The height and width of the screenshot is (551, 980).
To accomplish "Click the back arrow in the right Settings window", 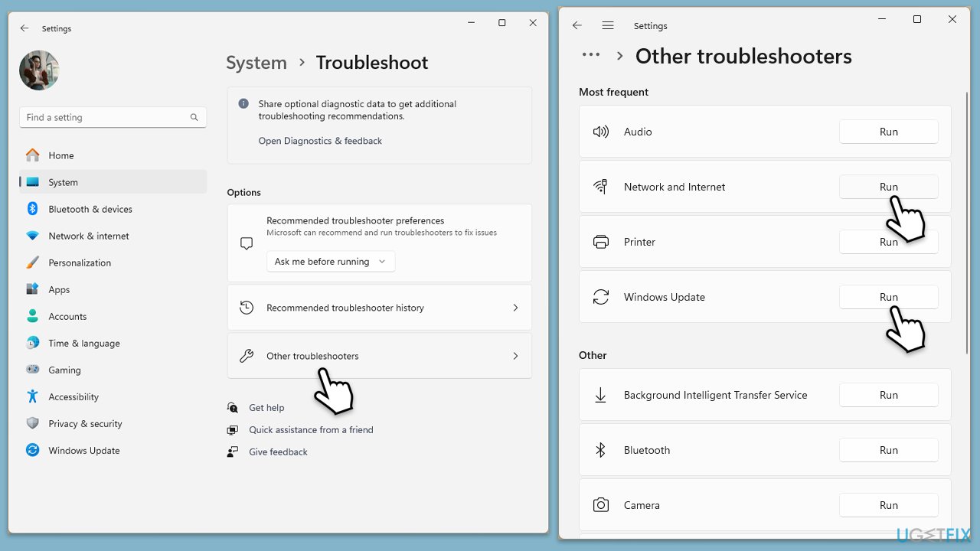I will click(x=577, y=25).
